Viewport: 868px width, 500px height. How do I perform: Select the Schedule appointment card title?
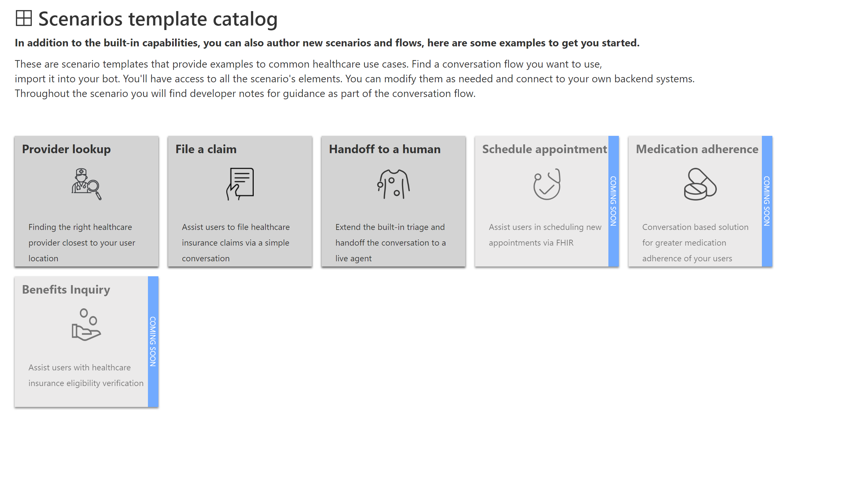(x=545, y=149)
